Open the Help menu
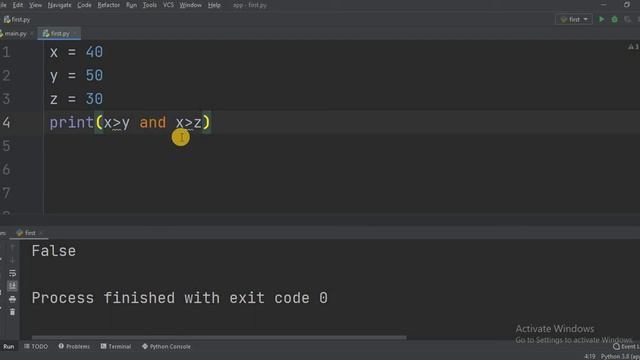640x360 pixels. tap(214, 5)
